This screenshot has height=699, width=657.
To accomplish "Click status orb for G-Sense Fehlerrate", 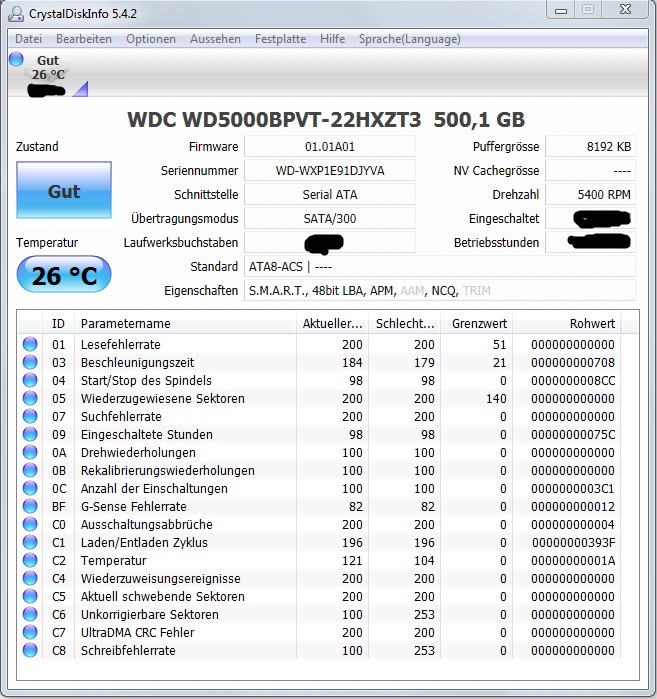I will tap(30, 506).
